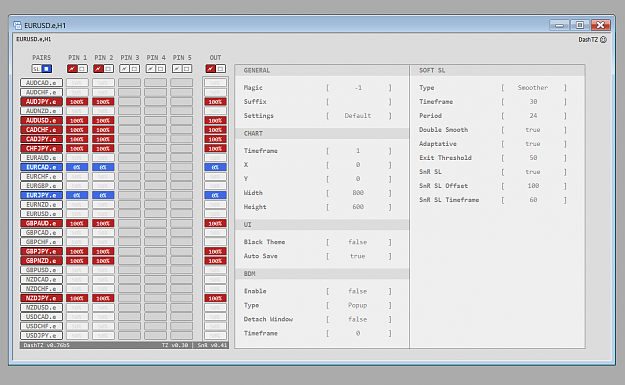Enable the PIN 5 chart icon
Image resolution: width=625 pixels, height=385 pixels.
click(x=177, y=69)
